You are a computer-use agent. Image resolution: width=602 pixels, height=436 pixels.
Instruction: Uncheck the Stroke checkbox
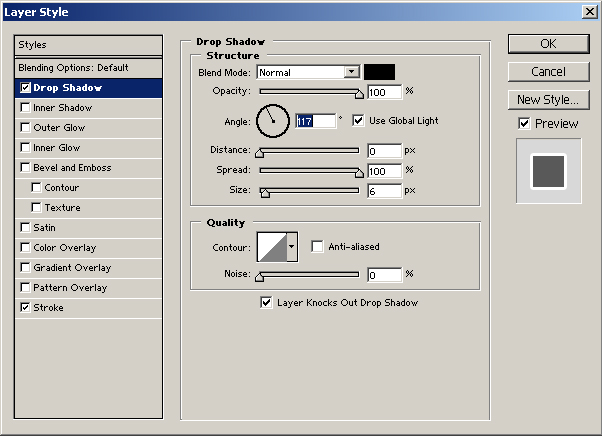(x=25, y=307)
